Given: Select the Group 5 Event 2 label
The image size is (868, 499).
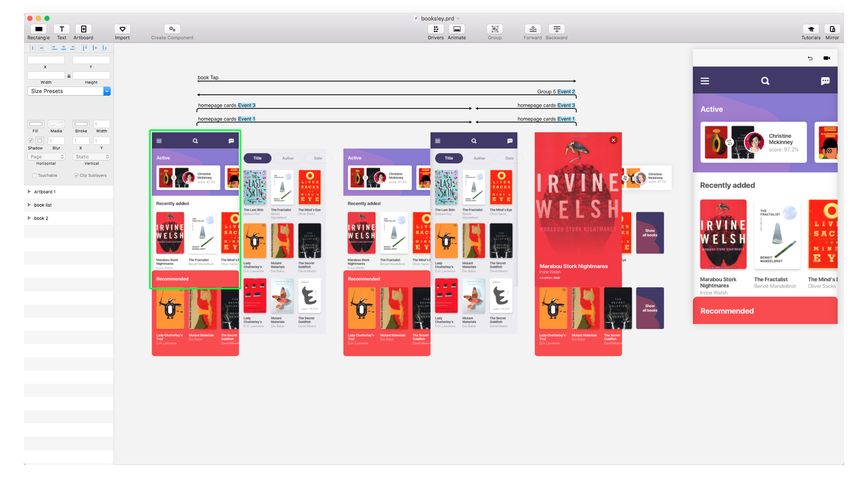Looking at the screenshot, I should pyautogui.click(x=556, y=92).
